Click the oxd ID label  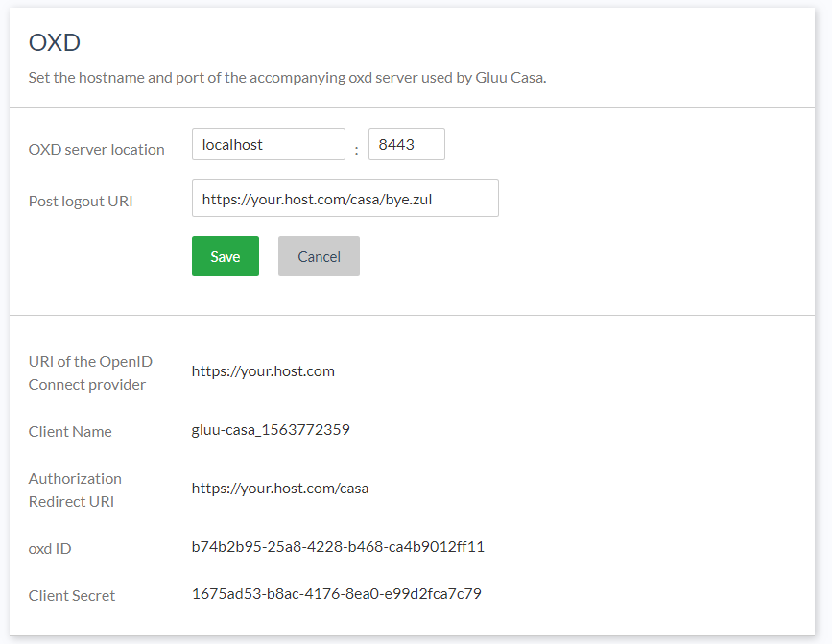50,548
